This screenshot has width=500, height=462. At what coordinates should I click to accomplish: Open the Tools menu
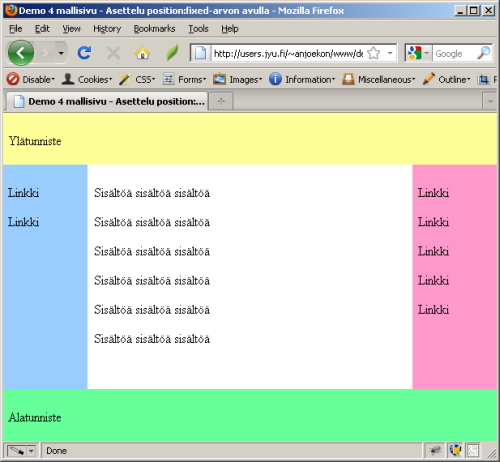click(198, 29)
